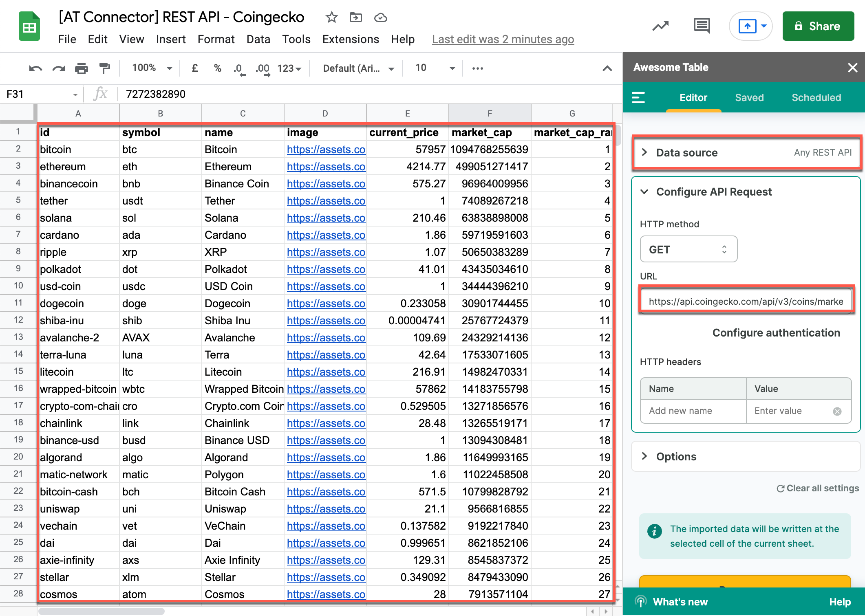Open the Insert menu
This screenshot has height=616, width=865.
pyautogui.click(x=171, y=40)
